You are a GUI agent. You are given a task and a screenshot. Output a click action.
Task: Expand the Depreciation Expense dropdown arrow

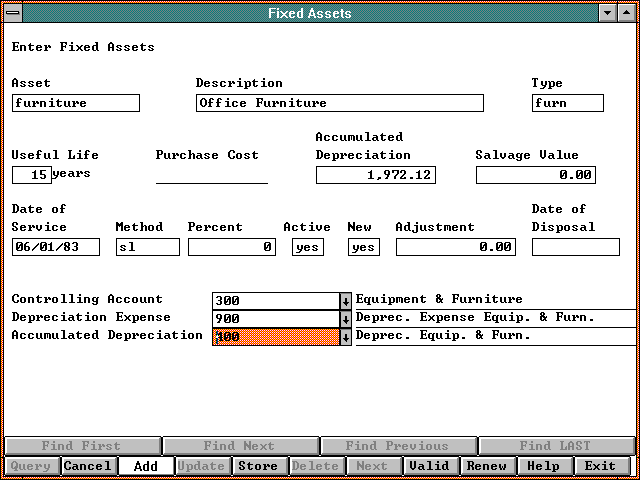tap(345, 318)
